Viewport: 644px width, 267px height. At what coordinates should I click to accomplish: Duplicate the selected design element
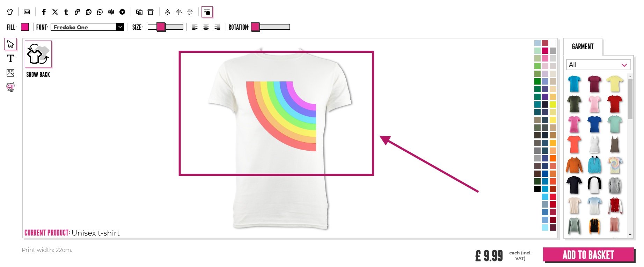[139, 12]
